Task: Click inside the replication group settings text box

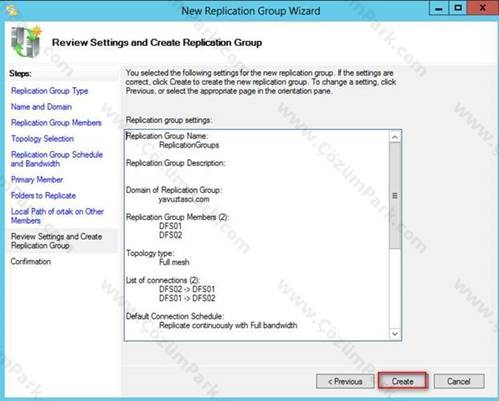Action: click(x=257, y=235)
